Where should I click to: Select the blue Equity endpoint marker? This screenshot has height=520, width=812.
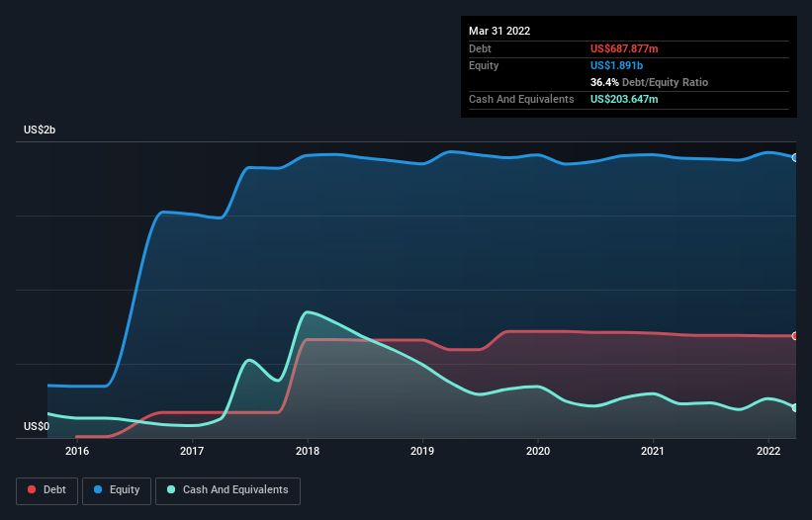pos(795,158)
